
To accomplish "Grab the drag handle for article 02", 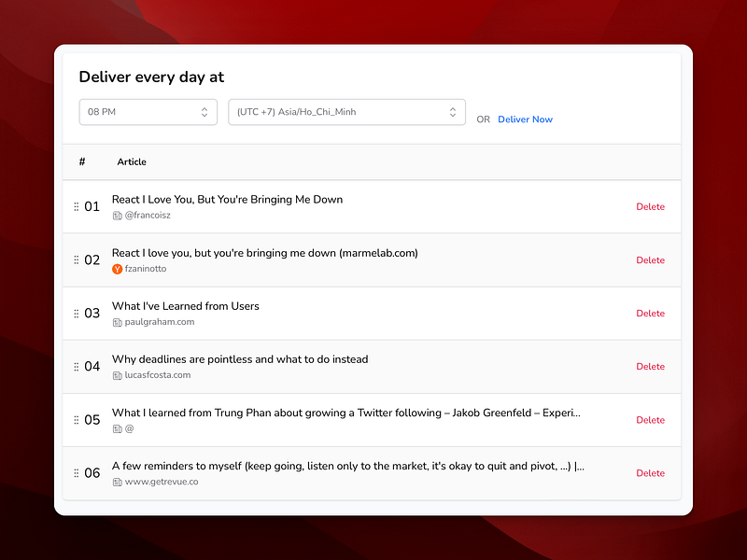I will click(x=77, y=260).
